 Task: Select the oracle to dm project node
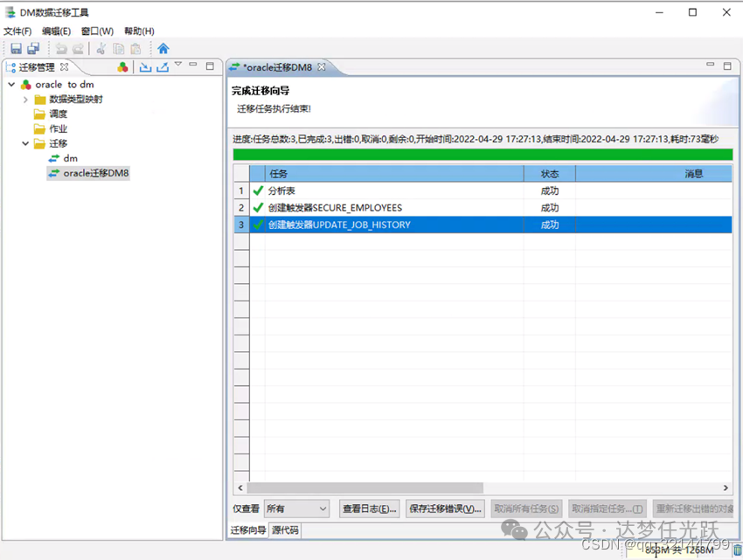[65, 85]
